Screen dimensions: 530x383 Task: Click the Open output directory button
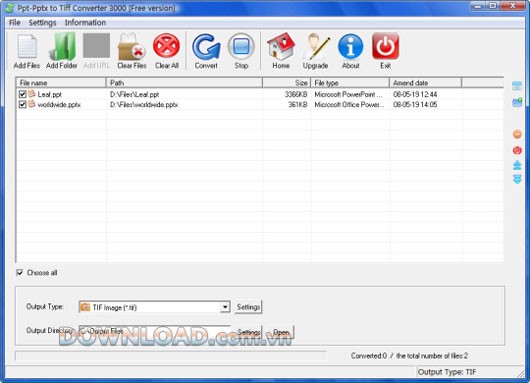click(281, 332)
